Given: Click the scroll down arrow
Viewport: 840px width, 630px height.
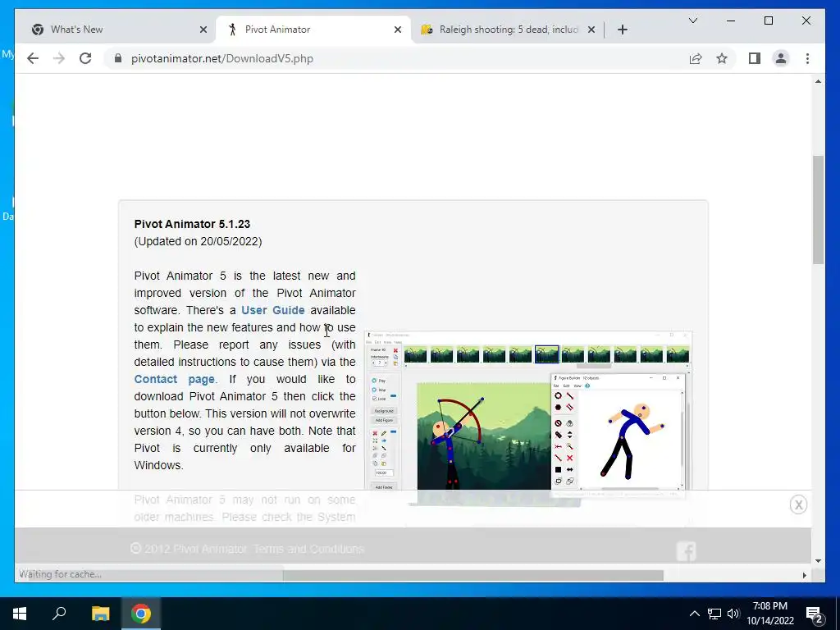Looking at the screenshot, I should coord(818,561).
